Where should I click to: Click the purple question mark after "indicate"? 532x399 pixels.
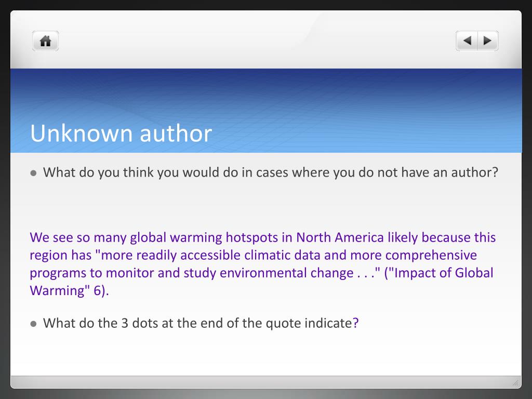point(356,323)
